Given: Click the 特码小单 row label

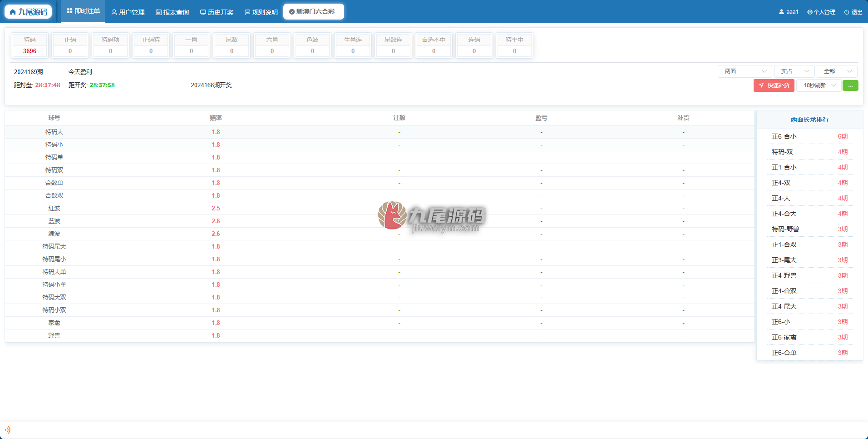Looking at the screenshot, I should click(54, 284).
